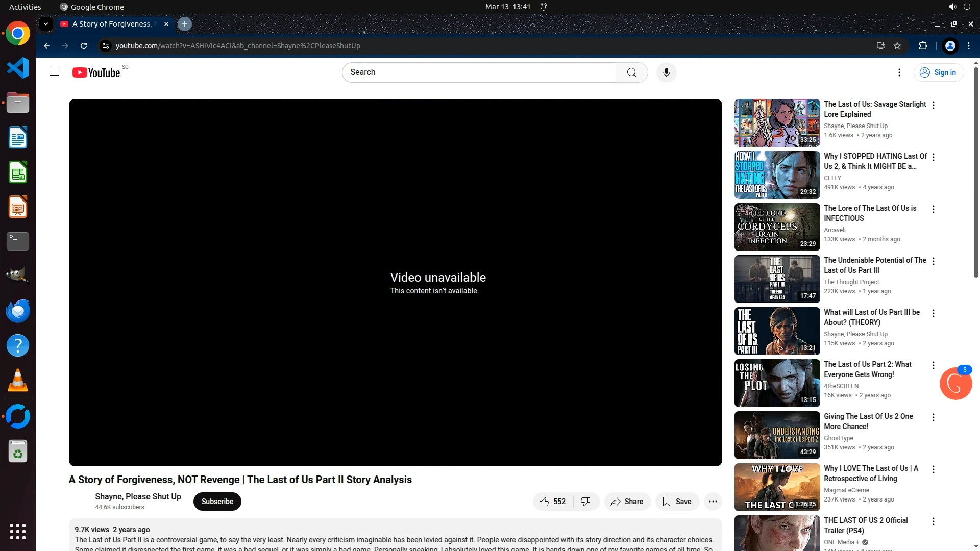Switch to the A Story of Forgiveness tab
The image size is (980, 551).
point(112,24)
